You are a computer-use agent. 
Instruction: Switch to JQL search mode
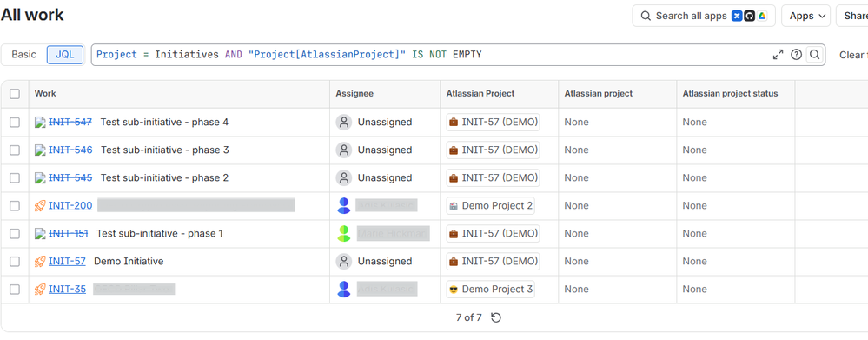coord(65,55)
